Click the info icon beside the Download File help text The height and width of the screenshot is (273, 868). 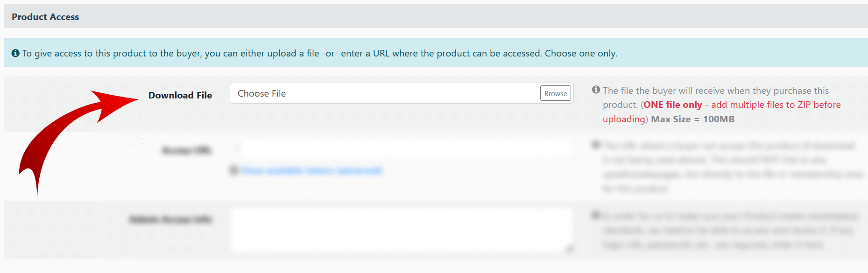point(596,90)
